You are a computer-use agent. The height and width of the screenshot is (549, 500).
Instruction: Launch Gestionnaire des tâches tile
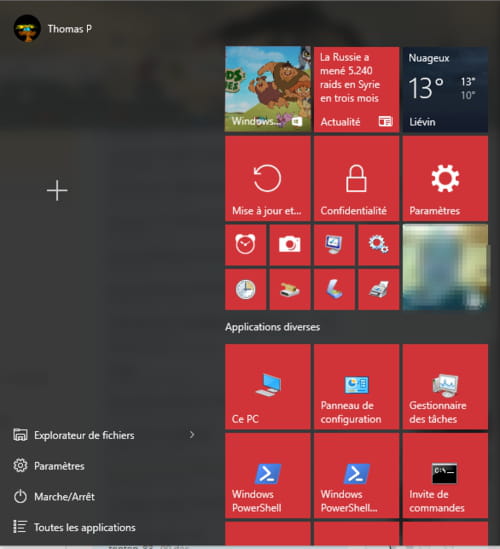coord(445,387)
